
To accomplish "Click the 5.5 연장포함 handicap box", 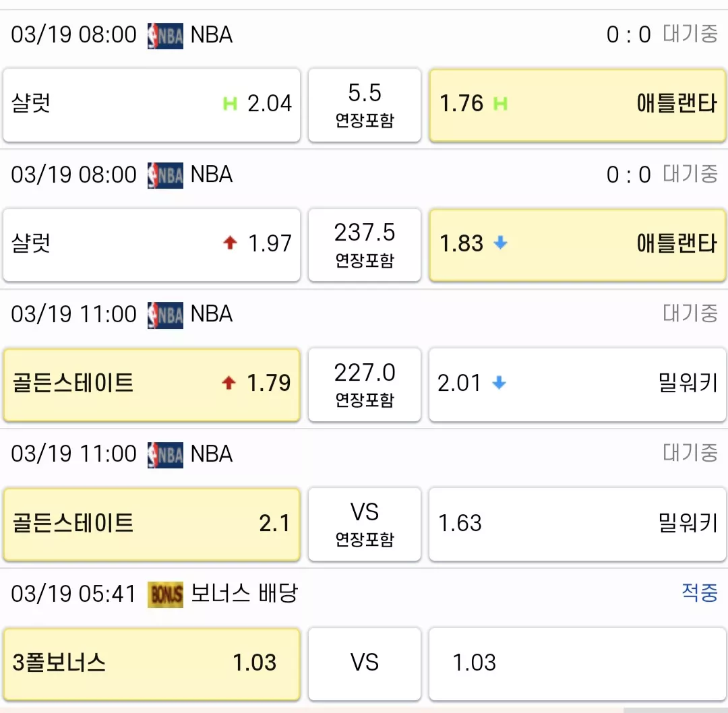I will pyautogui.click(x=365, y=105).
